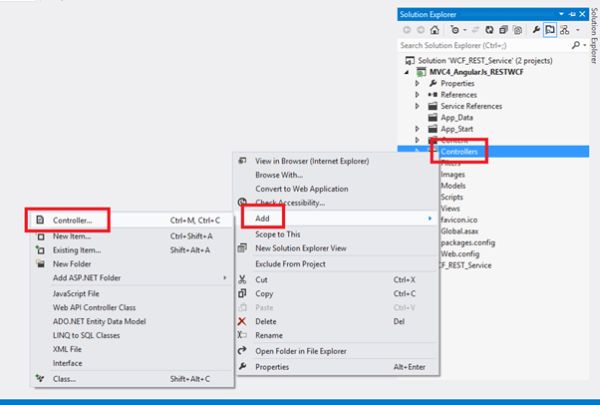Select the packages.config file
Image resolution: width=600 pixels, height=405 pixels.
point(468,243)
